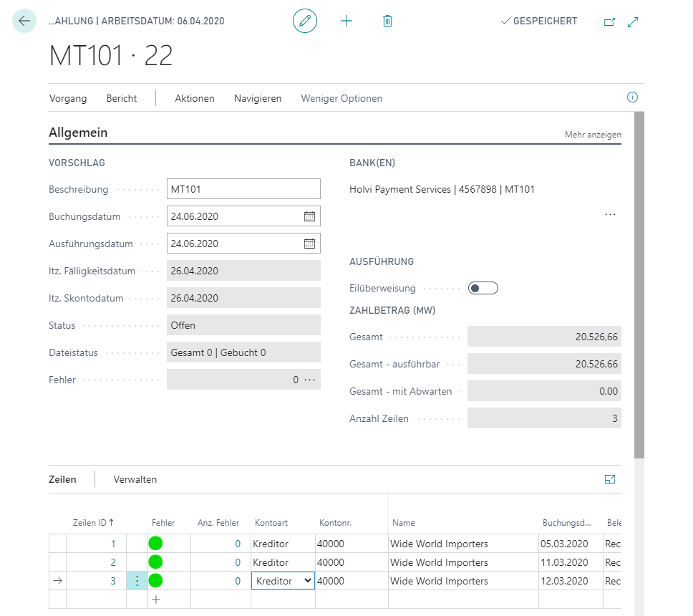
Task: Open calendar for Buchungsdatum
Action: 309,216
